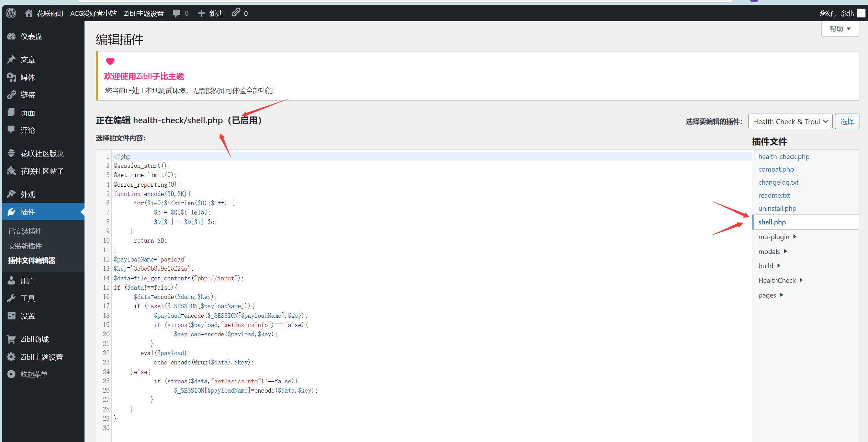The width and height of the screenshot is (868, 442).
Task: Click the comments bubble icon in admin bar
Action: pos(176,13)
